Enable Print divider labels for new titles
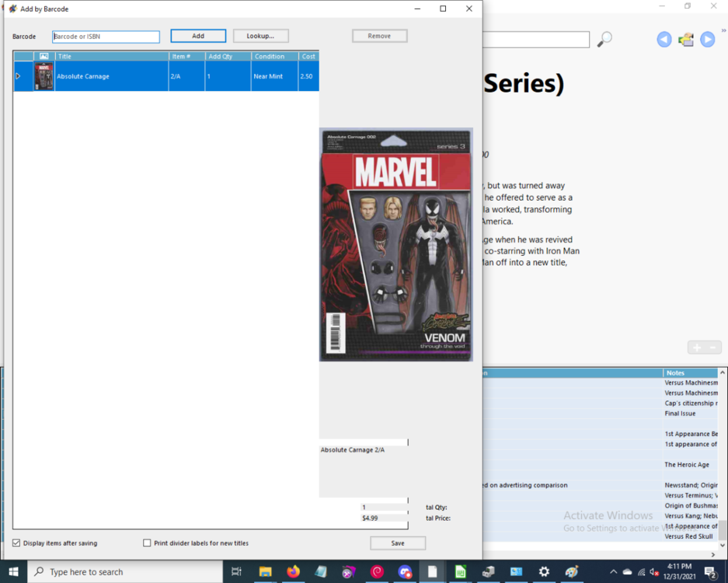Image resolution: width=728 pixels, height=583 pixels. point(147,543)
